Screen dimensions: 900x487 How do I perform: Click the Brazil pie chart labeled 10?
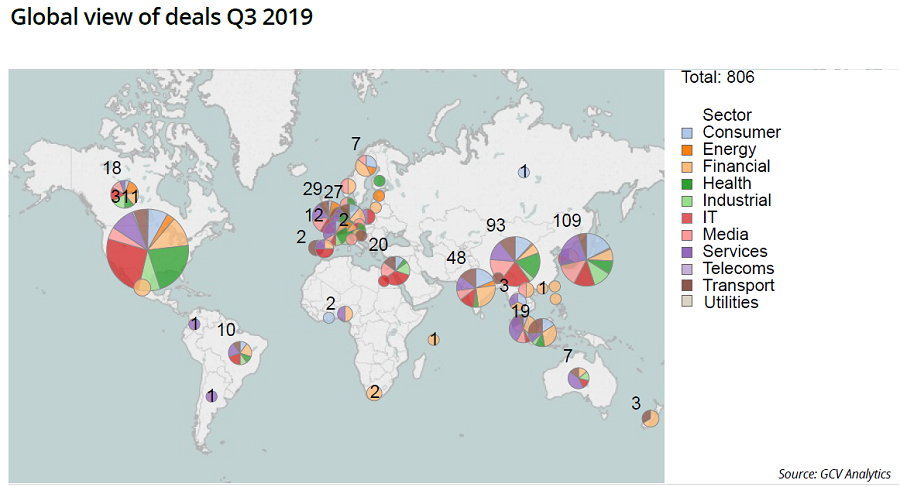240,352
